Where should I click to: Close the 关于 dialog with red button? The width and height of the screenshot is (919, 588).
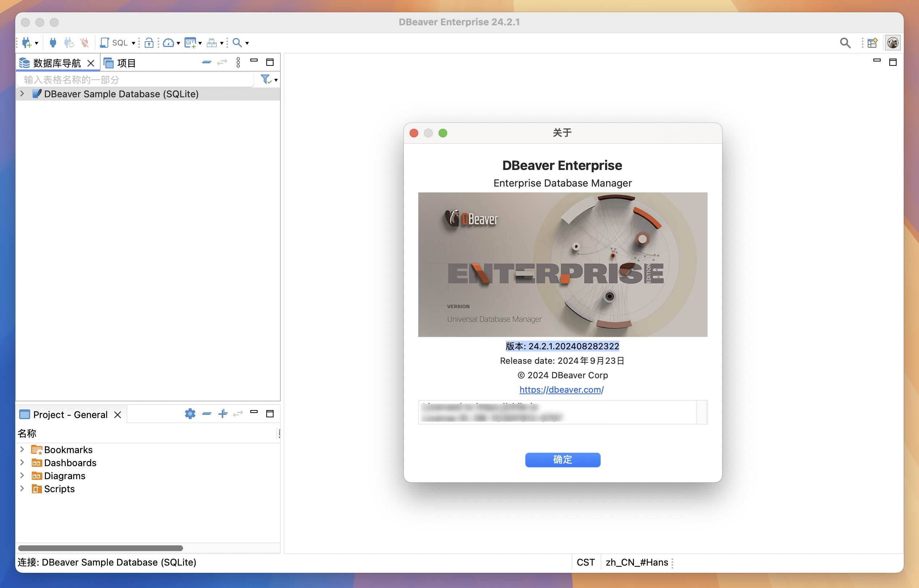pyautogui.click(x=414, y=133)
